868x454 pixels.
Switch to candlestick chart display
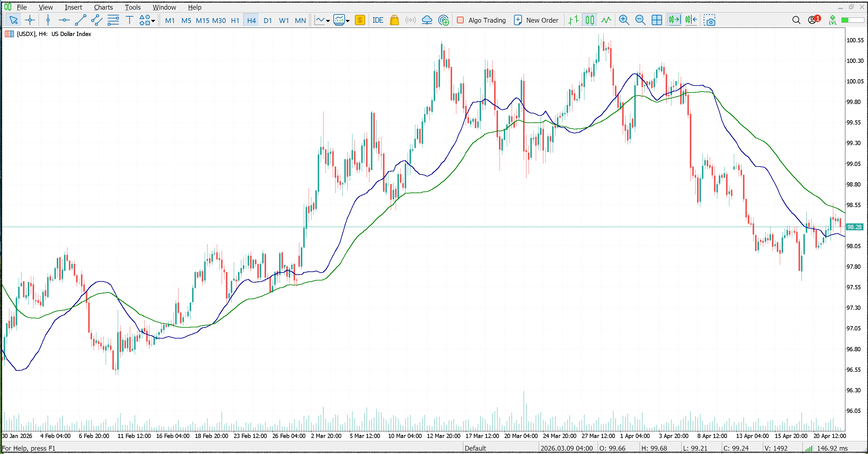click(x=590, y=20)
